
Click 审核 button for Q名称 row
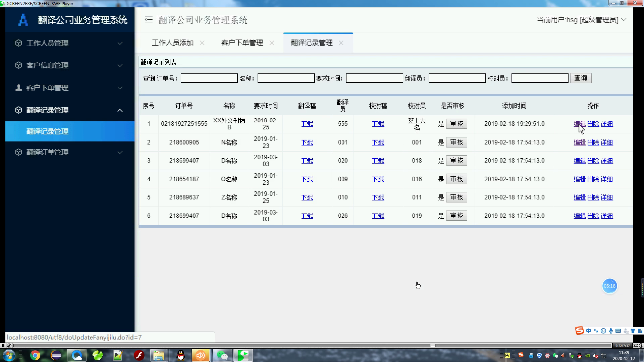pos(457,179)
